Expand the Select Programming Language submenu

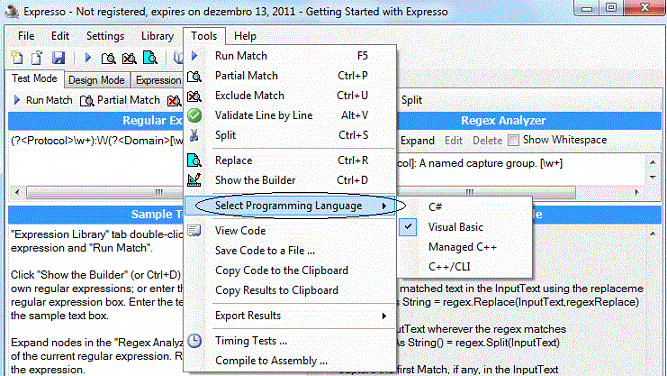pyautogui.click(x=290, y=206)
